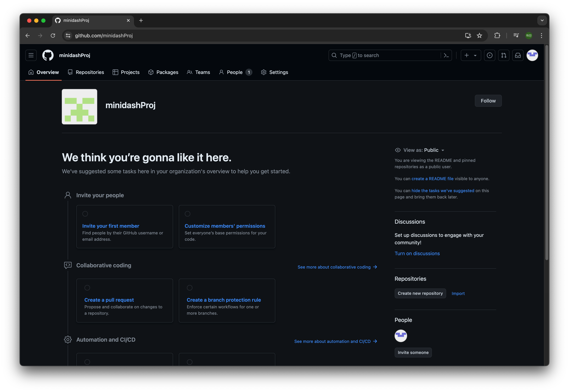Click hide the tasks we've suggested link
This screenshot has width=569, height=392.
click(x=443, y=191)
